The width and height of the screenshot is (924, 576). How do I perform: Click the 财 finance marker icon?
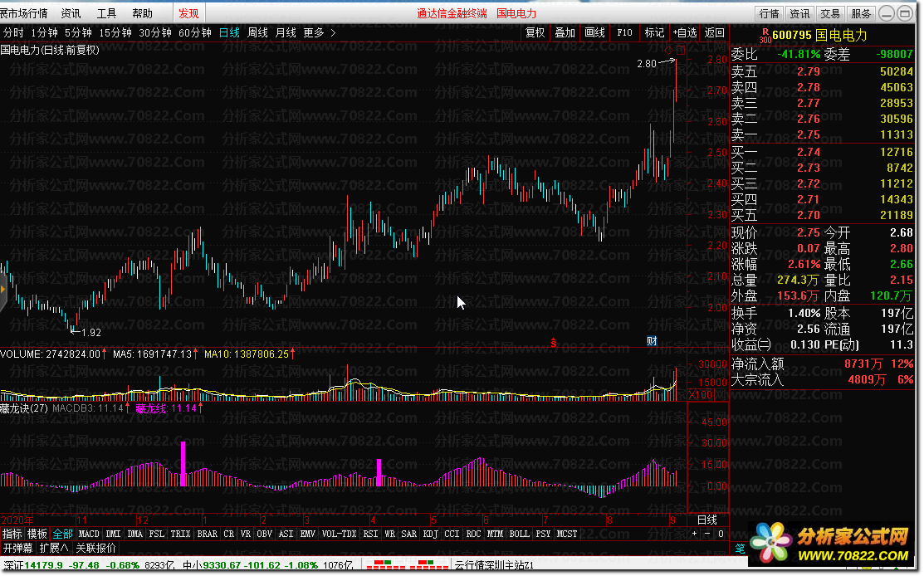(x=652, y=341)
